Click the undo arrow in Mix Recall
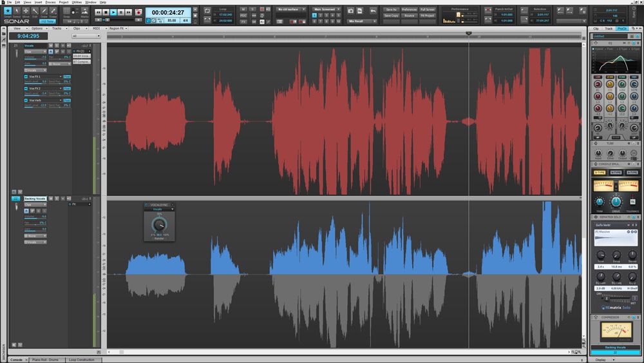This screenshot has width=644, height=363. coord(372,11)
